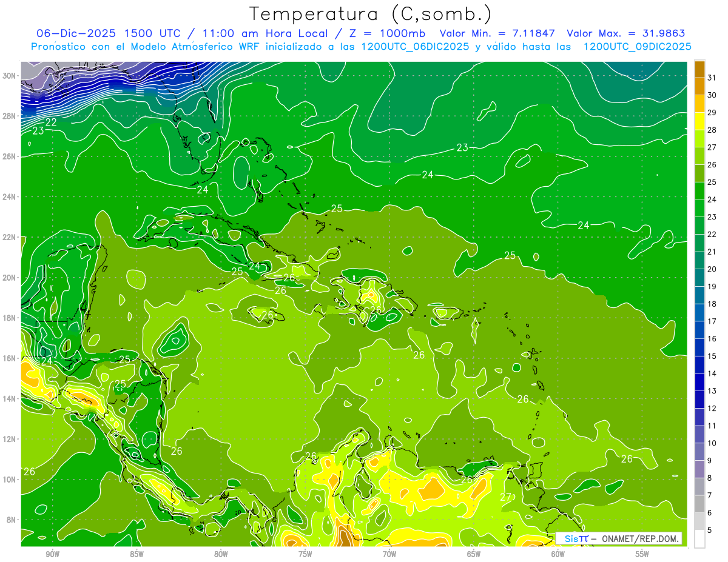Click the 28N latitude axis label
This screenshot has width=728, height=562.
pos(10,116)
